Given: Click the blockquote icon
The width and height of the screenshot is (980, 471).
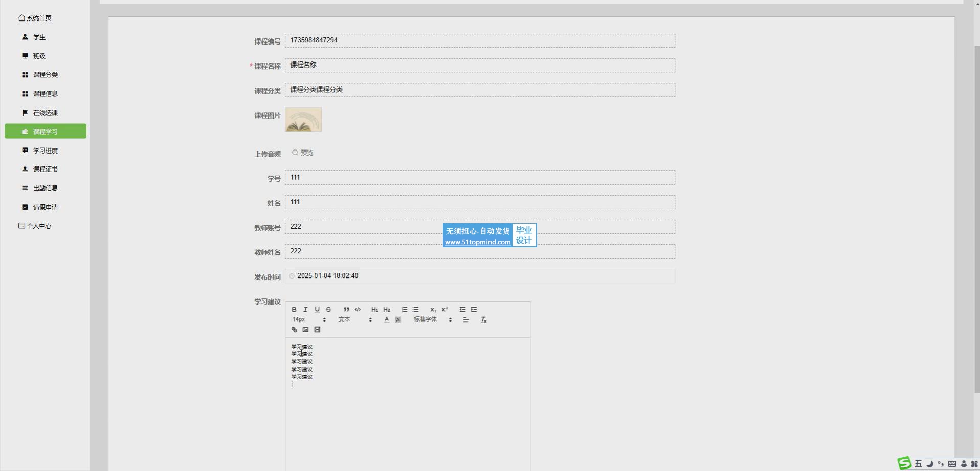Looking at the screenshot, I should pos(346,310).
